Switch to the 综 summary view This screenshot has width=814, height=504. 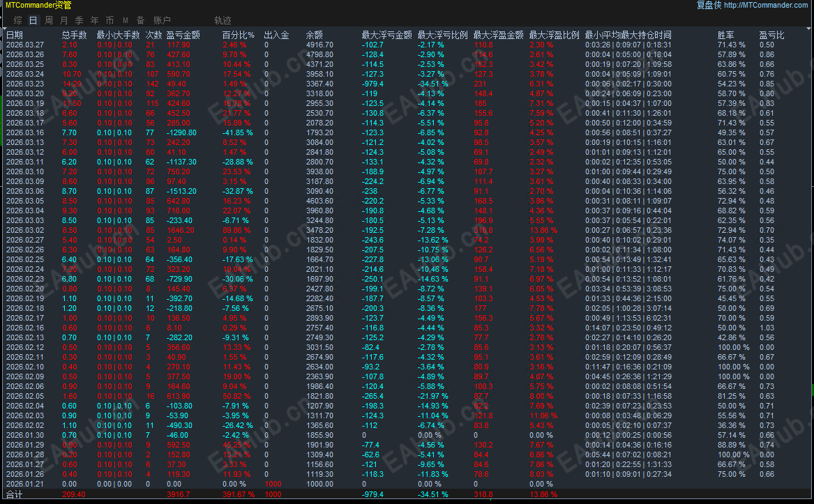pyautogui.click(x=17, y=20)
